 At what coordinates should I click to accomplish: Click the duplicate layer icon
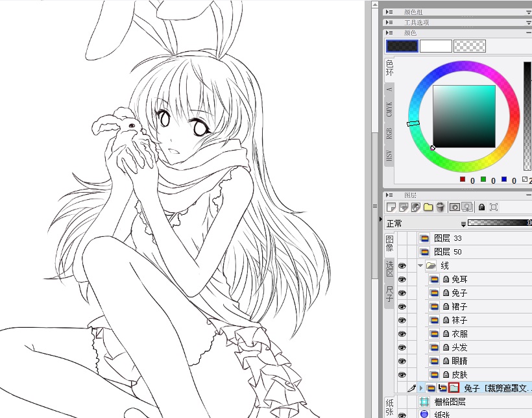(x=404, y=207)
